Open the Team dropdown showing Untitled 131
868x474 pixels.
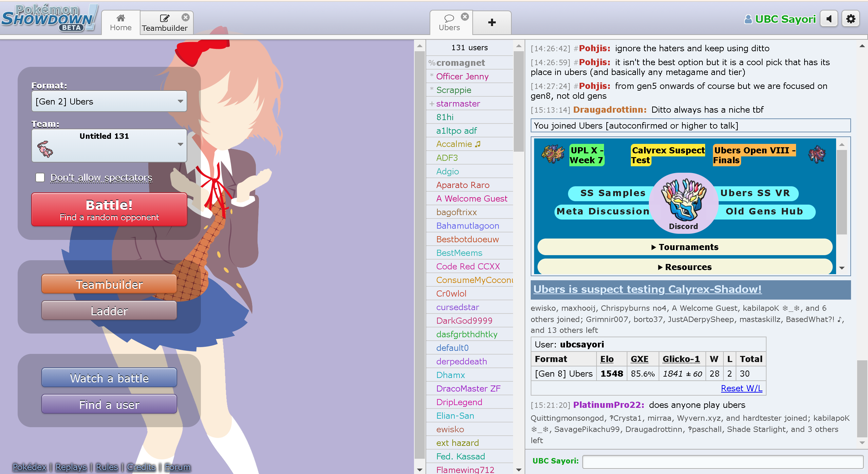(x=109, y=146)
